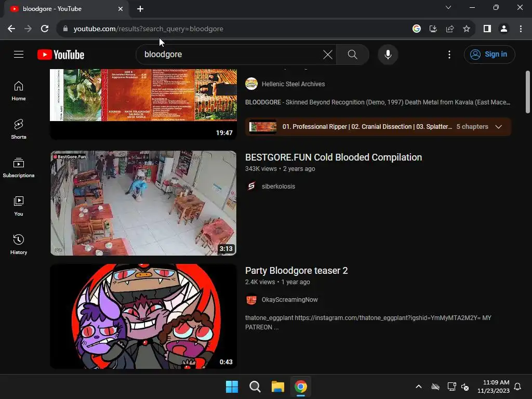Viewport: 532px width, 399px height.
Task: Open Shorts from the sidebar
Action: tap(19, 129)
